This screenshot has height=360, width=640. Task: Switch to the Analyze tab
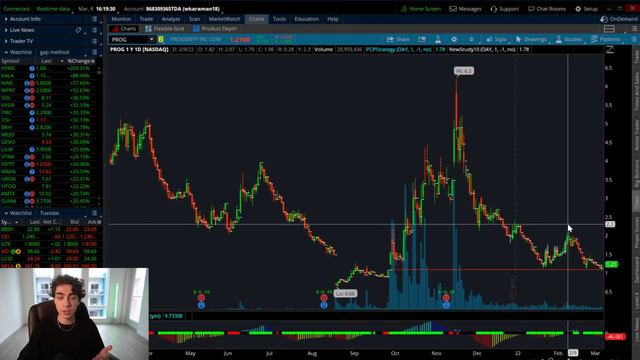[171, 19]
